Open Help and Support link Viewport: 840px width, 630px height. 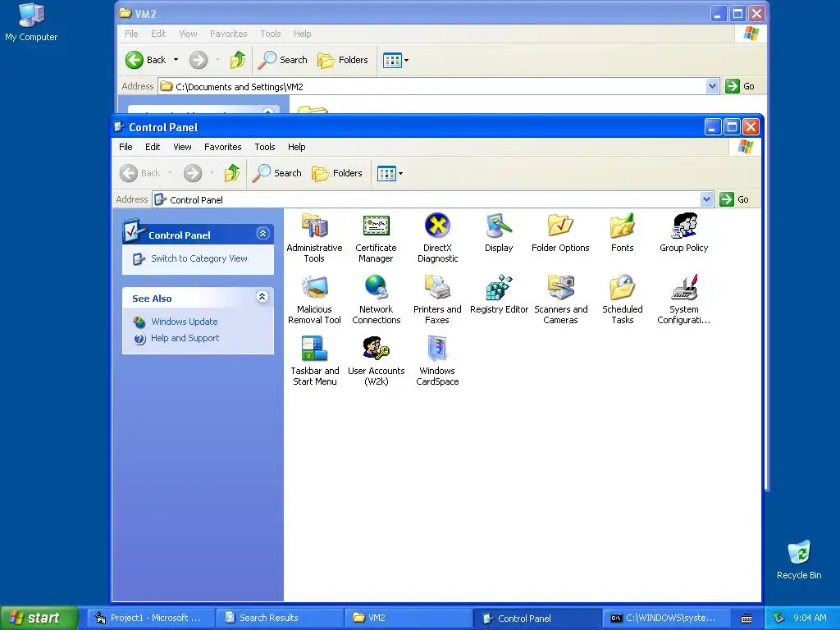coord(185,338)
